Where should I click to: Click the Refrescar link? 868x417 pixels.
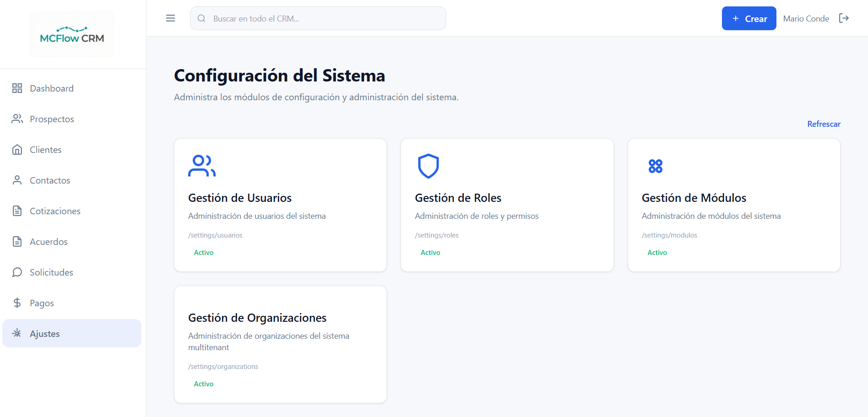coord(824,124)
